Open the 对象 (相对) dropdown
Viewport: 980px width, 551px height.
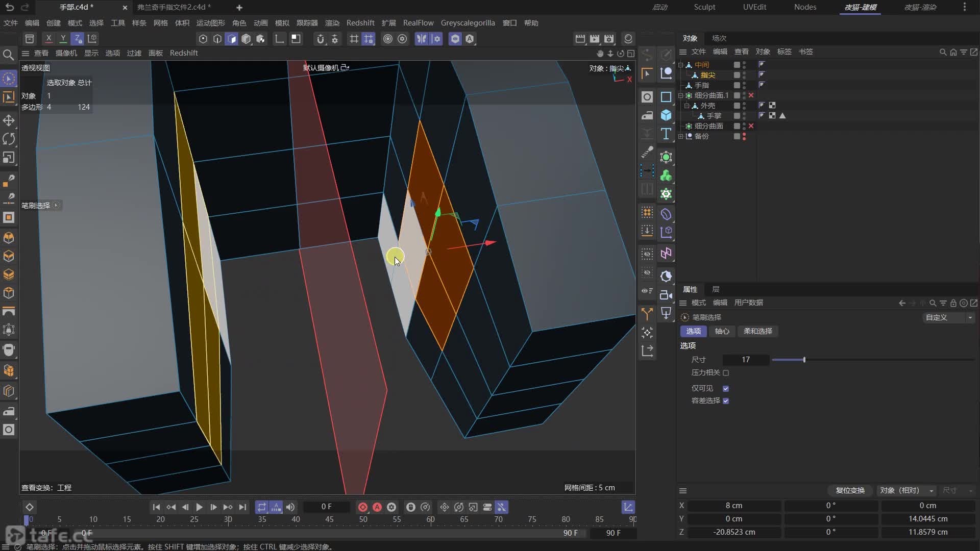point(906,490)
